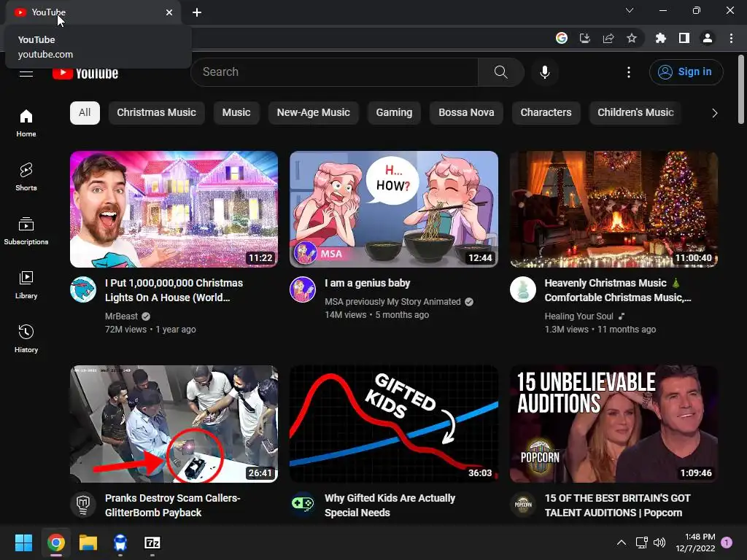
Task: Open 7-Zip from the taskbar
Action: pos(152,542)
